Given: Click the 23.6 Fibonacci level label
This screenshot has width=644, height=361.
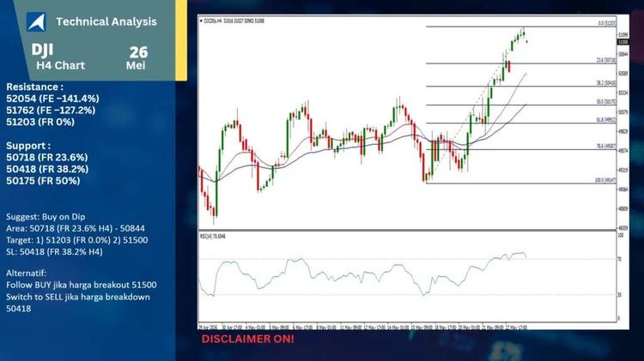Looking at the screenshot, I should [x=606, y=60].
